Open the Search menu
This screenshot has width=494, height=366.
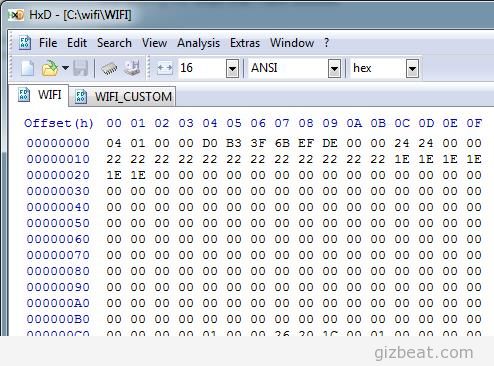pyautogui.click(x=114, y=43)
